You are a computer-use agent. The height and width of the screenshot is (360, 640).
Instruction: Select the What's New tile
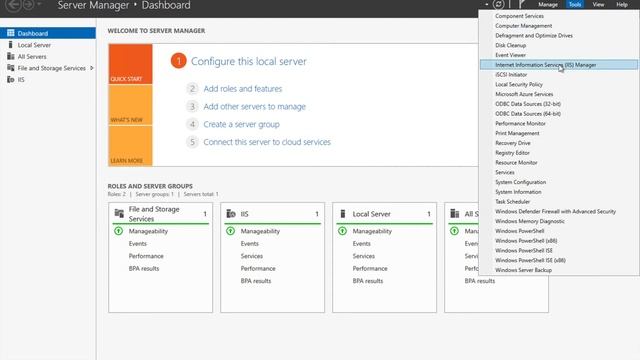(130, 105)
